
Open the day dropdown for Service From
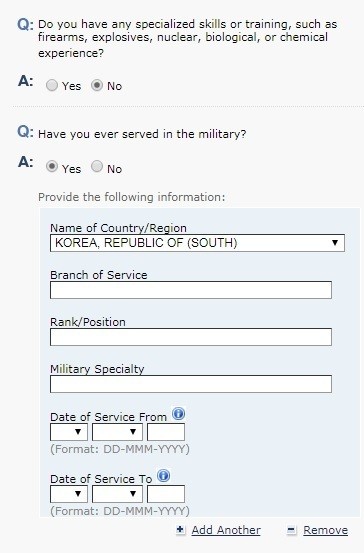tap(69, 432)
